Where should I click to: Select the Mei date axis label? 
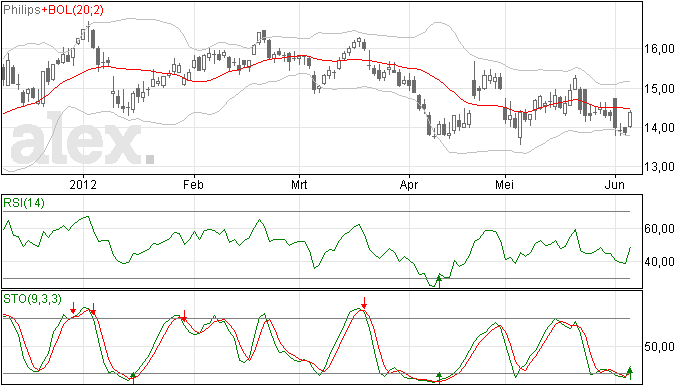click(x=504, y=184)
